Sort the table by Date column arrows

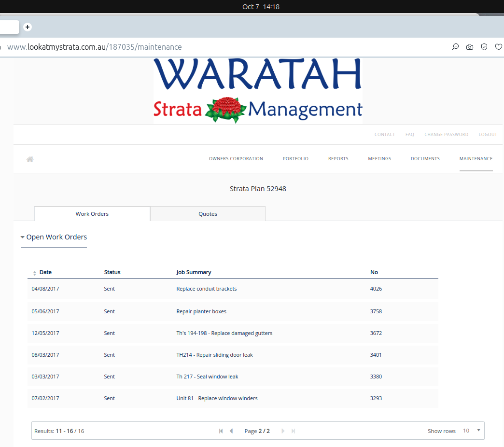point(34,273)
